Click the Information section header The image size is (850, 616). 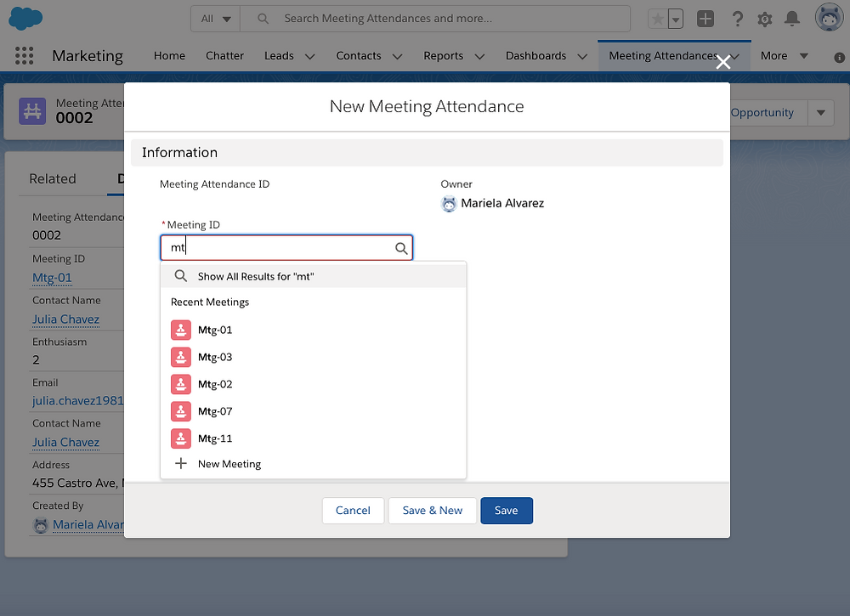click(428, 153)
